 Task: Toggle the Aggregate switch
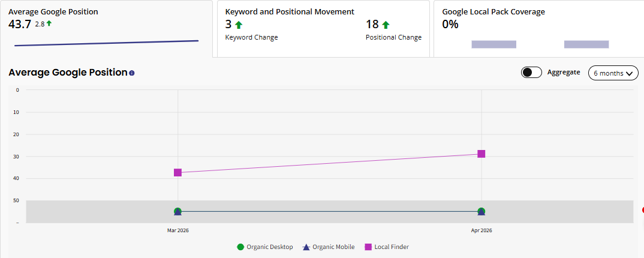[x=531, y=73]
